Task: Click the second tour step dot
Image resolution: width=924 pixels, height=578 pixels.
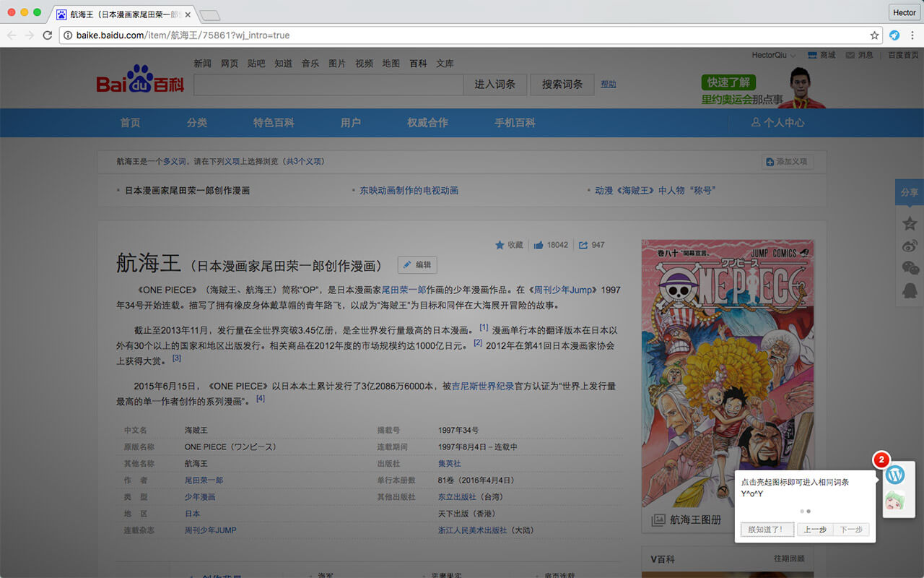Action: click(x=808, y=511)
